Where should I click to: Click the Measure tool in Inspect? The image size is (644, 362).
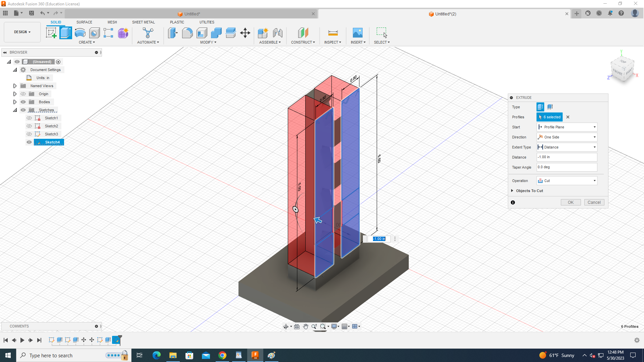[333, 33]
